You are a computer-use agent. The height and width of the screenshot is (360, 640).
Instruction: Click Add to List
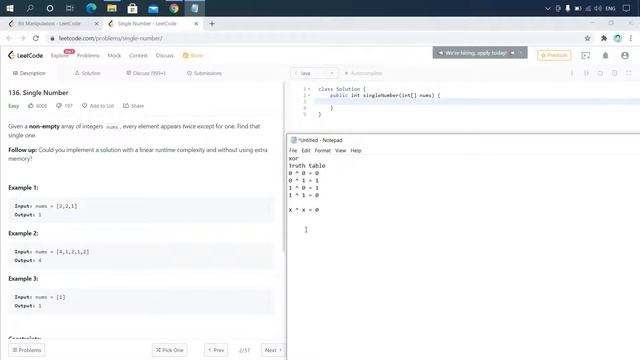click(98, 106)
